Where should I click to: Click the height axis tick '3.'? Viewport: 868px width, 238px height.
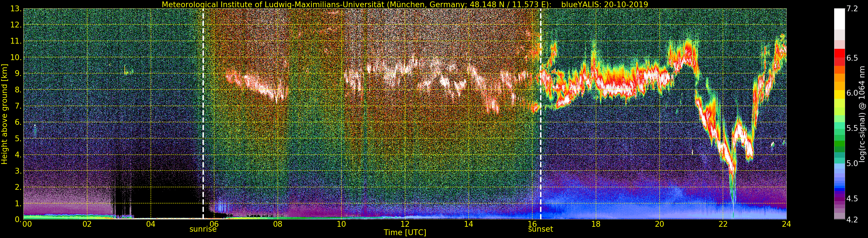[x=18, y=171]
